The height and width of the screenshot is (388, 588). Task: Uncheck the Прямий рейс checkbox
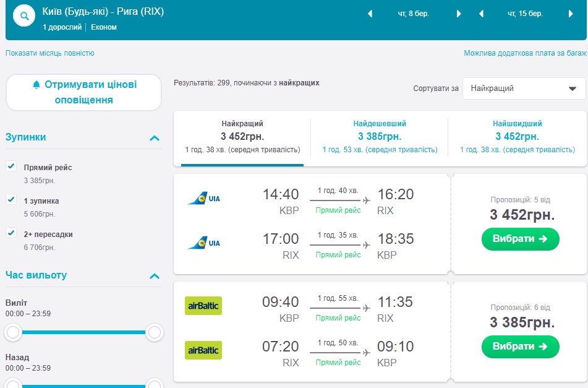click(11, 166)
